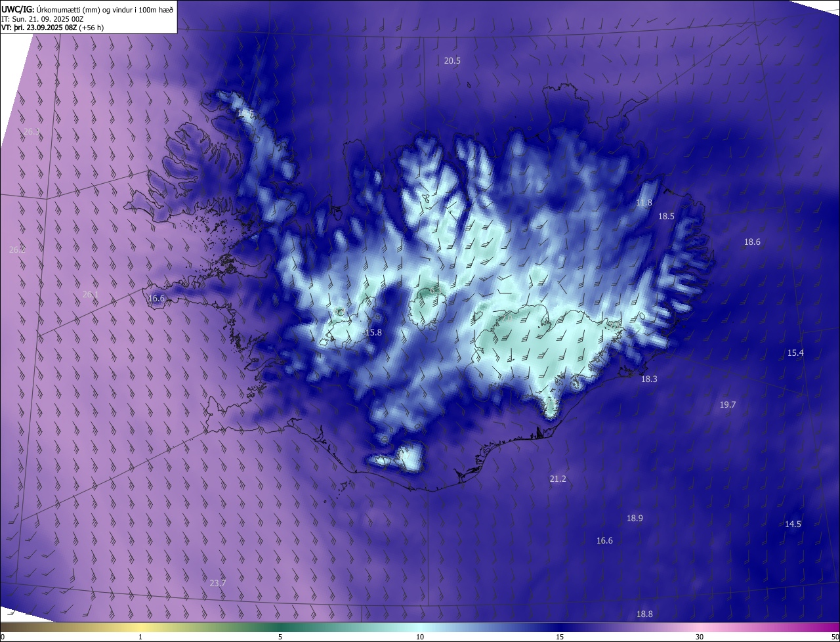This screenshot has height=642, width=840.
Task: Click the value label "11.8" on the map
Action: (644, 203)
